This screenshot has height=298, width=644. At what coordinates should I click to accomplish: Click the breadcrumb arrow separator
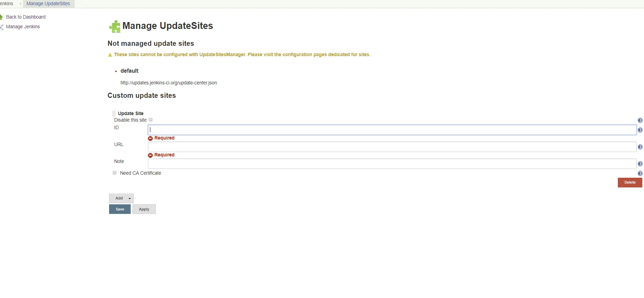point(20,3)
